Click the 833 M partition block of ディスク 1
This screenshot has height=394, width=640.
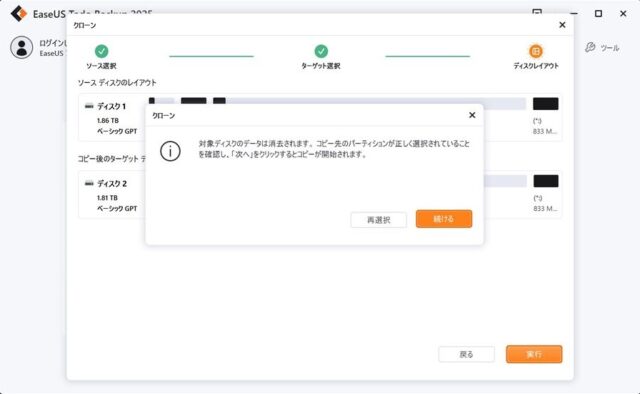pyautogui.click(x=545, y=104)
